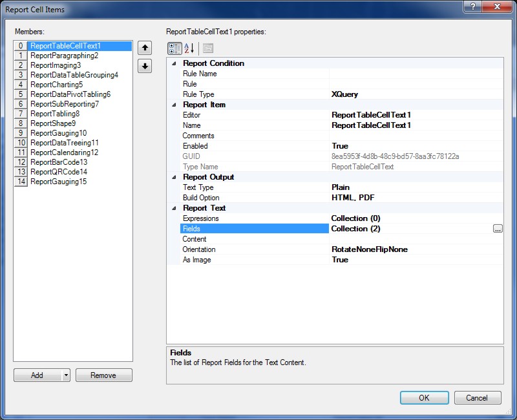Click the move item up arrow button
This screenshot has height=420, width=517.
(145, 48)
